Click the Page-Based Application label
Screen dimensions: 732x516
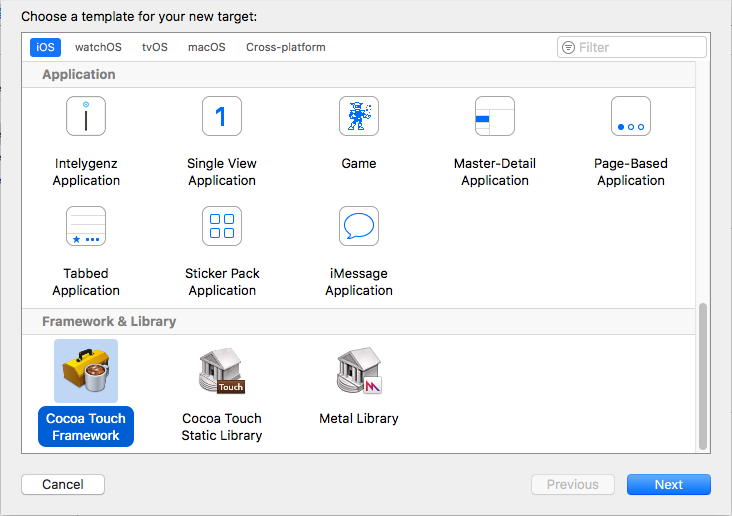pyautogui.click(x=631, y=172)
